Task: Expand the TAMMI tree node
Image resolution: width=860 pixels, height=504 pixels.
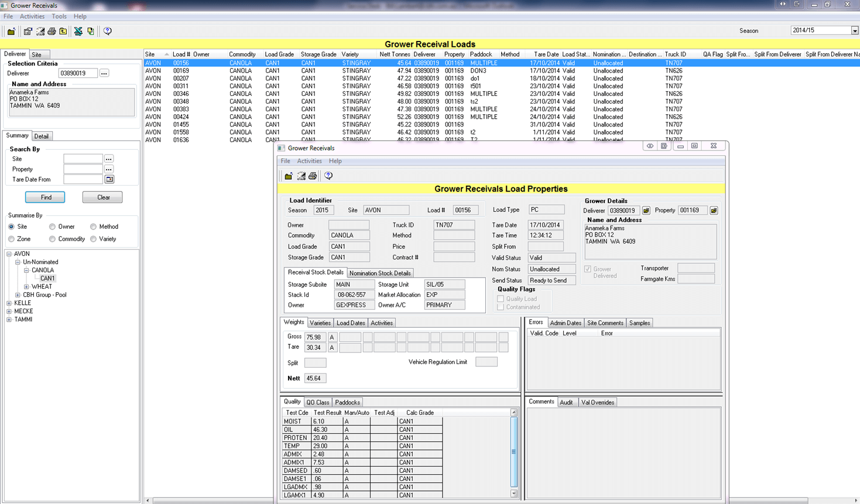Action: pyautogui.click(x=9, y=320)
